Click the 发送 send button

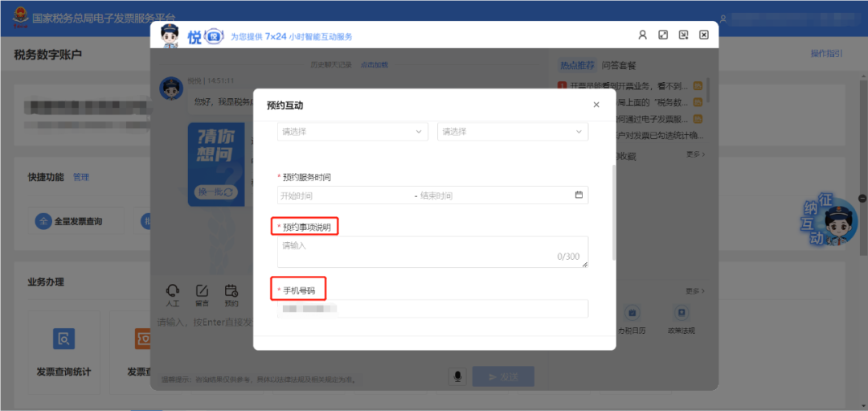click(x=503, y=376)
